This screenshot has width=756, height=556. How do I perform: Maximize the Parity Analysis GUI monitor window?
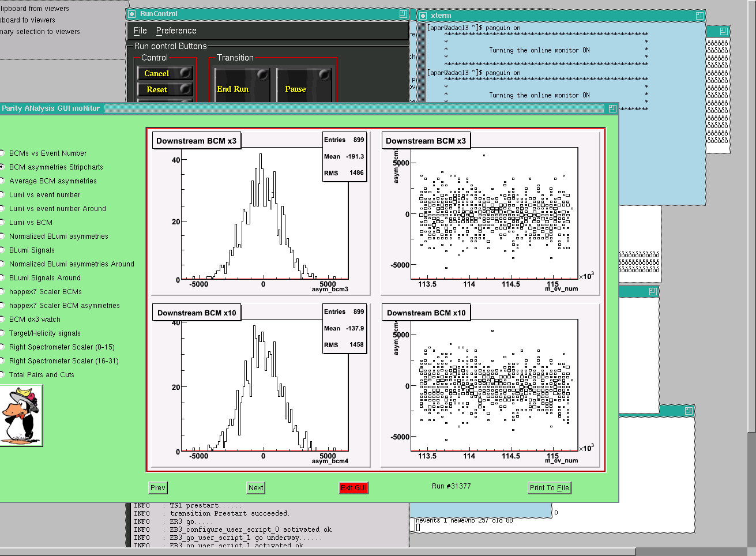[612, 108]
